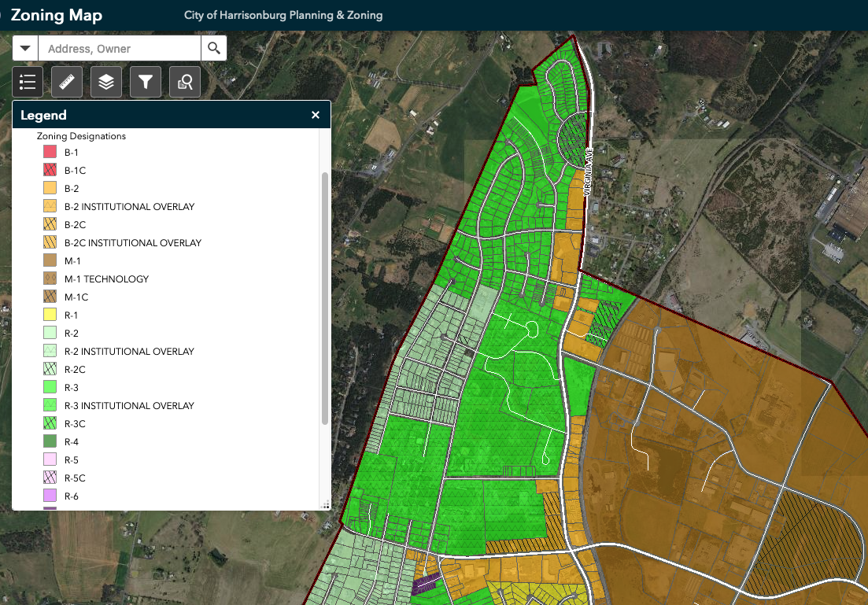This screenshot has width=868, height=605.
Task: Click the B-1 red legend swatch
Action: pos(50,153)
